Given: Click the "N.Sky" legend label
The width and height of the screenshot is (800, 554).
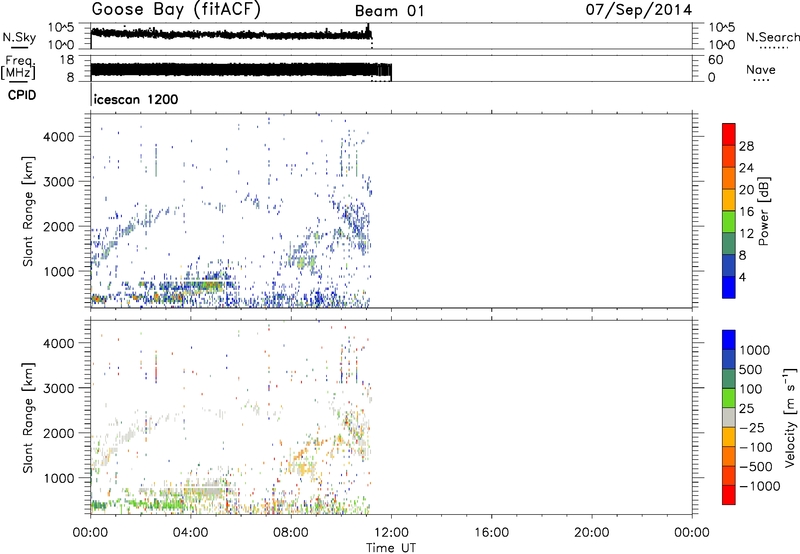Looking at the screenshot, I should coord(19,37).
